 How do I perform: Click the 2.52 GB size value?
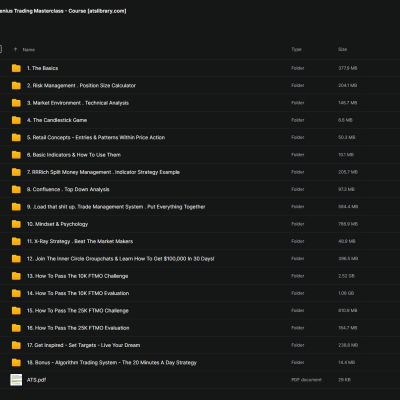[346, 276]
